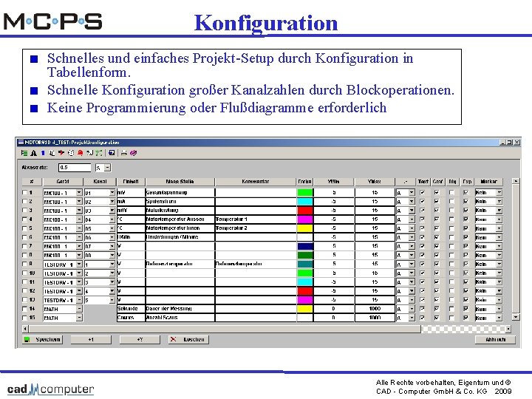This screenshot has height=399, width=532.
Task: Click the green color swatch in row 1
Action: tap(304, 192)
